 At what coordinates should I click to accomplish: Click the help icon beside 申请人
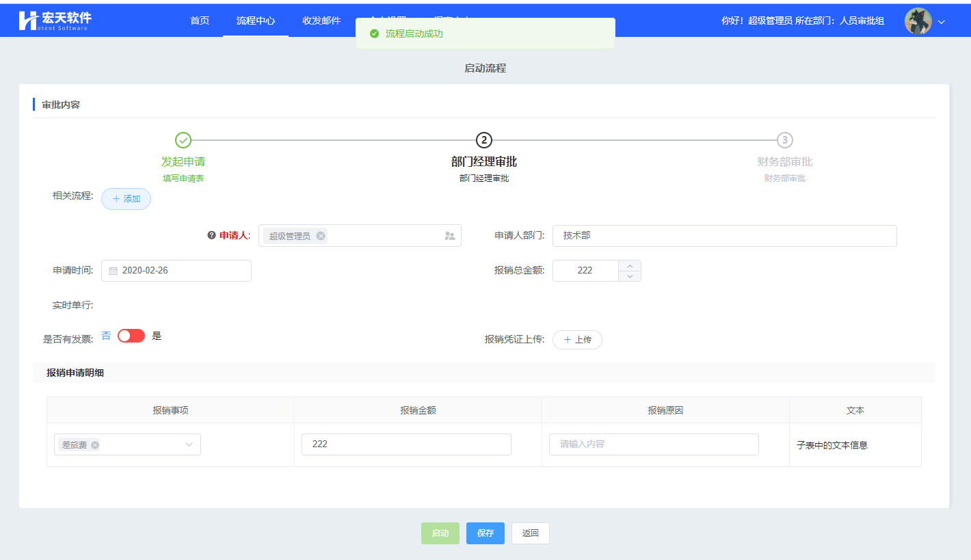[x=211, y=235]
